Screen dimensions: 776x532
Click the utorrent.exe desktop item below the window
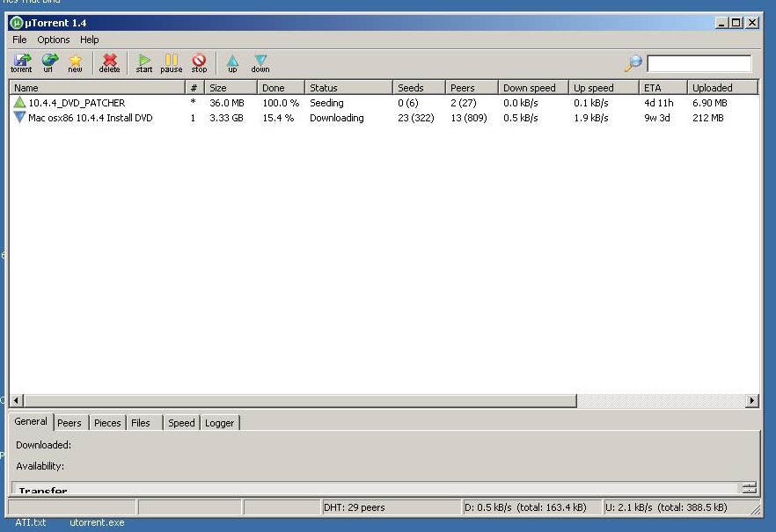pyautogui.click(x=97, y=522)
